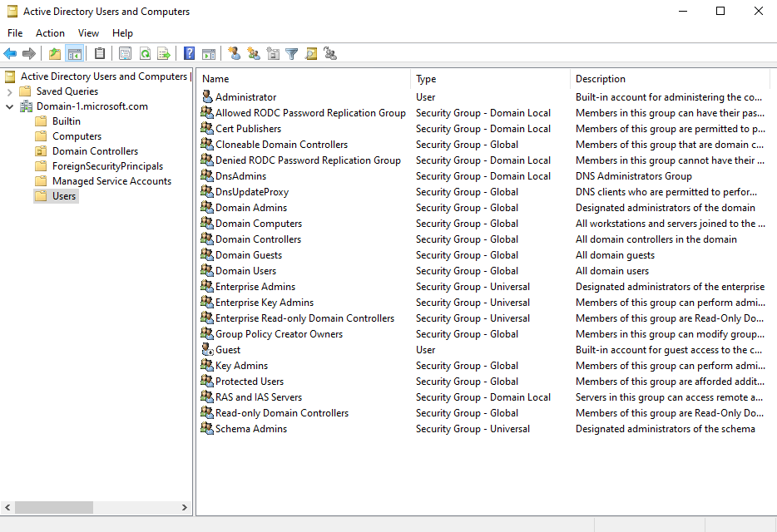This screenshot has height=532, width=777.
Task: Create a new group with the toolbar icon
Action: pyautogui.click(x=253, y=53)
